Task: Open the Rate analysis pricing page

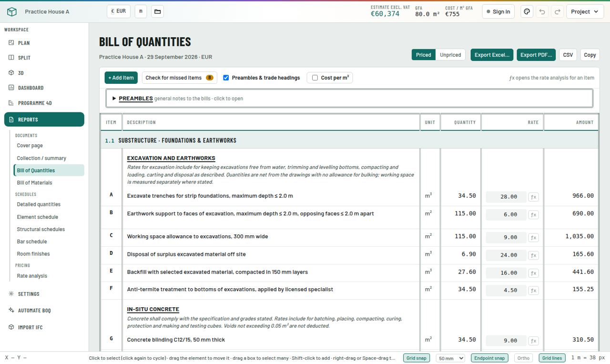Action: coord(32,276)
